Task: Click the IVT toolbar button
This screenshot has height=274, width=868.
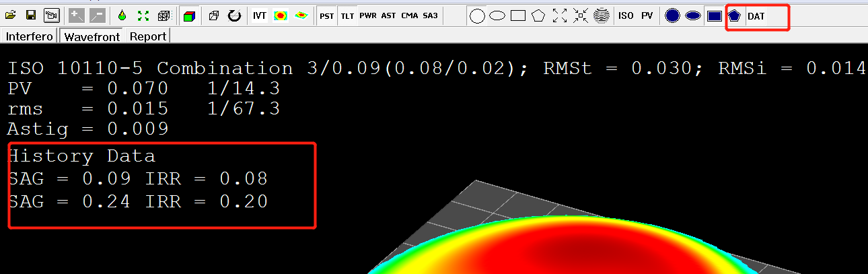Action: [x=259, y=15]
